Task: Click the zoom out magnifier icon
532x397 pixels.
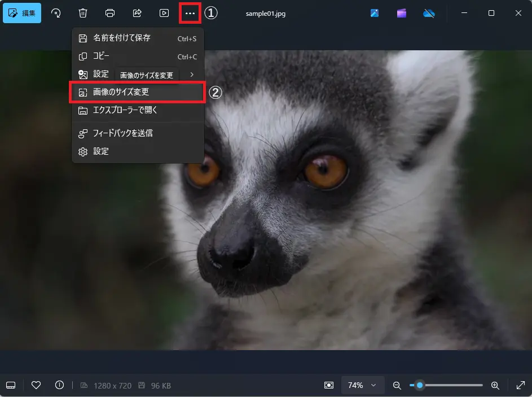Action: click(x=397, y=385)
